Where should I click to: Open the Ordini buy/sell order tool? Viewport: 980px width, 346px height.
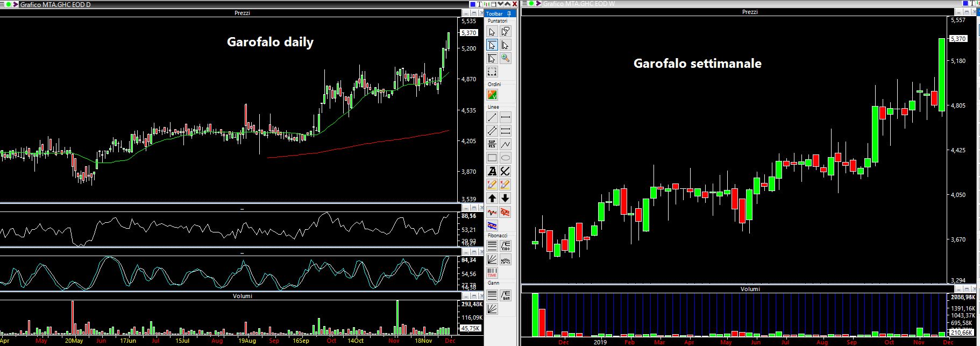tap(492, 95)
